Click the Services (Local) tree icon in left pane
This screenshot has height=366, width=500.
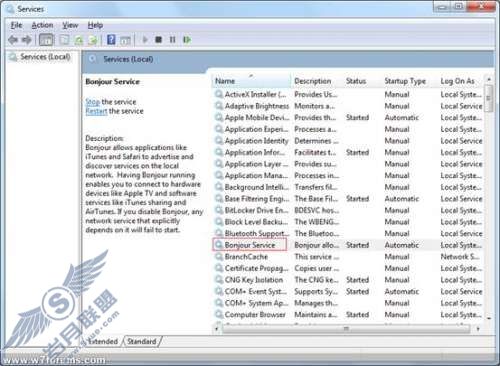coord(13,57)
